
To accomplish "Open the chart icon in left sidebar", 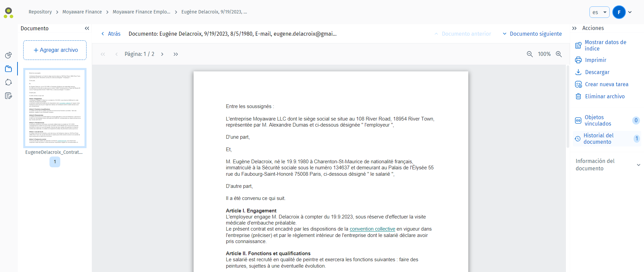I will click(8, 55).
